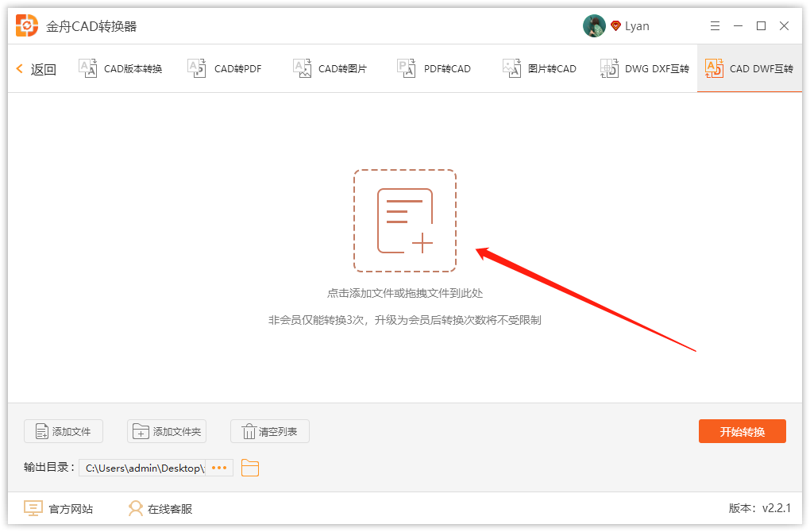Image resolution: width=810 pixels, height=532 pixels.
Task: Open 在线客服 customer service
Action: 162,508
